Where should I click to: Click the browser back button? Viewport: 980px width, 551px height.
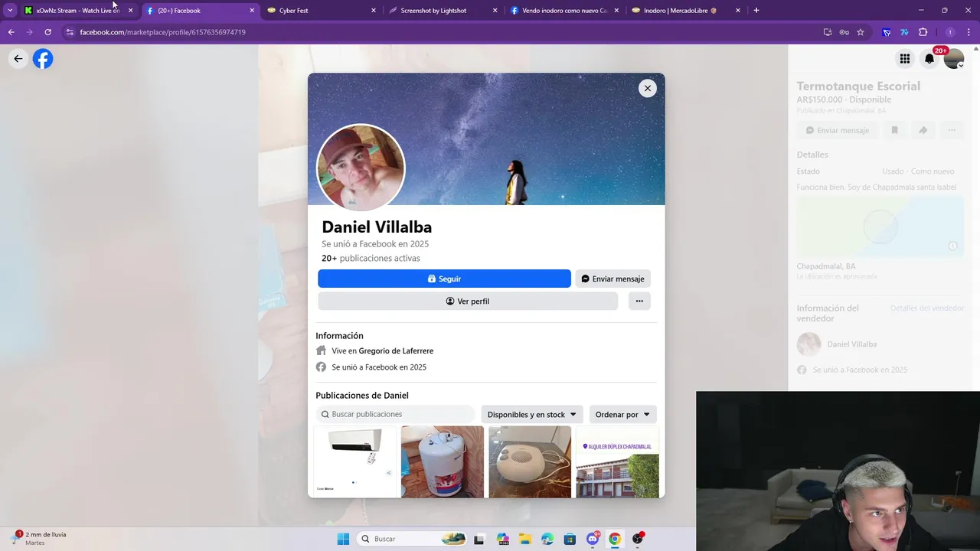click(x=11, y=32)
